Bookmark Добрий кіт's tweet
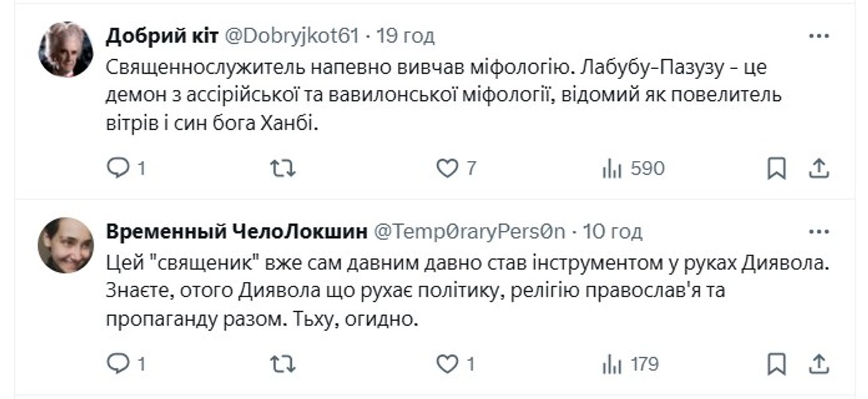 click(777, 168)
